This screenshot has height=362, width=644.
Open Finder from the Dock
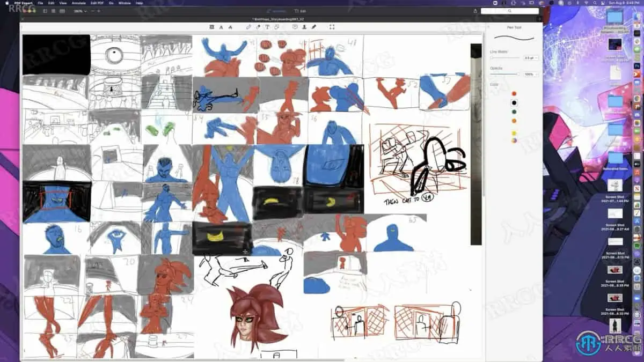tap(637, 16)
